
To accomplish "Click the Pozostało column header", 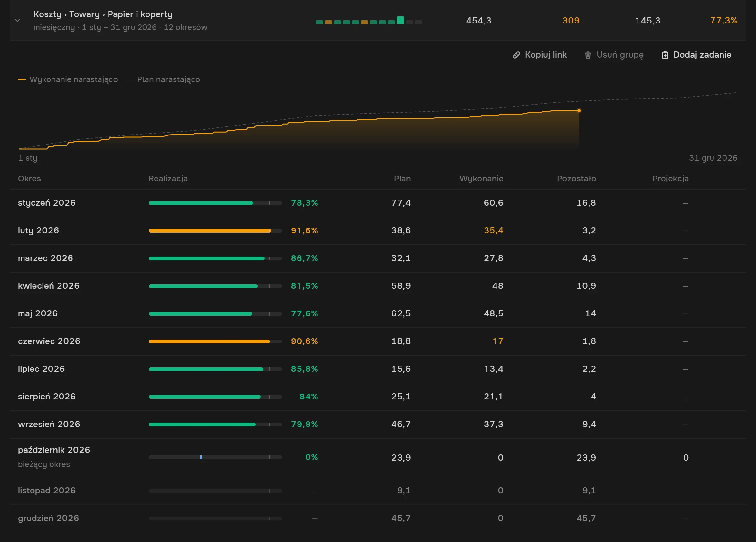I will pyautogui.click(x=576, y=178).
